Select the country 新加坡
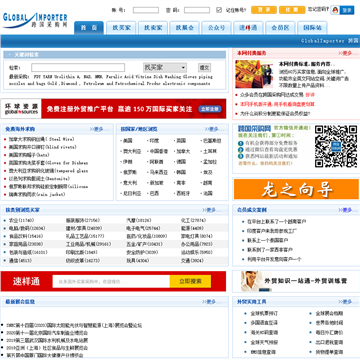The width and height of the screenshot is (360, 360). [x=156, y=183]
